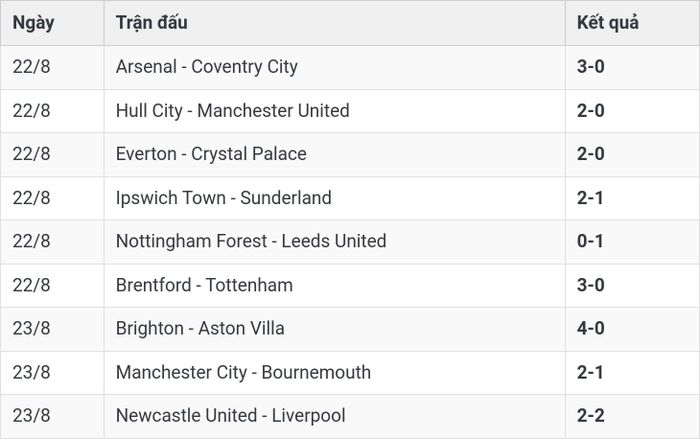Click the Trận đấu column header
The height and width of the screenshot is (439, 700).
pyautogui.click(x=152, y=22)
